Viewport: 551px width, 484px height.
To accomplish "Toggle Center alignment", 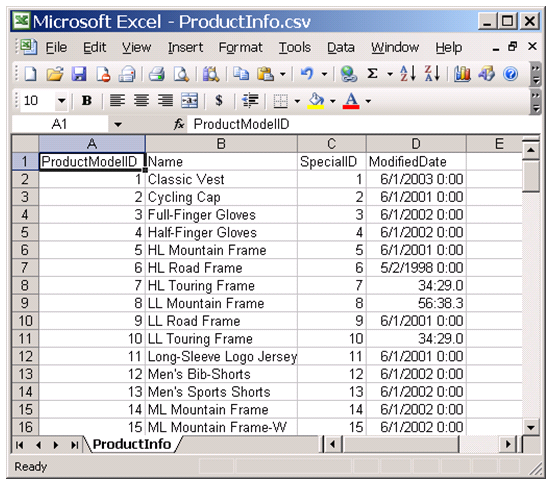I will 141,101.
